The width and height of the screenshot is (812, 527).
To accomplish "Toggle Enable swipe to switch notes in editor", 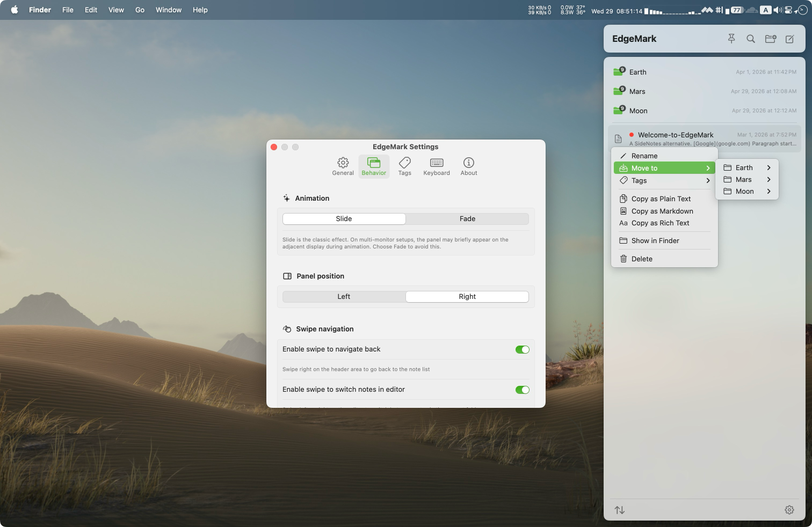I will point(522,390).
